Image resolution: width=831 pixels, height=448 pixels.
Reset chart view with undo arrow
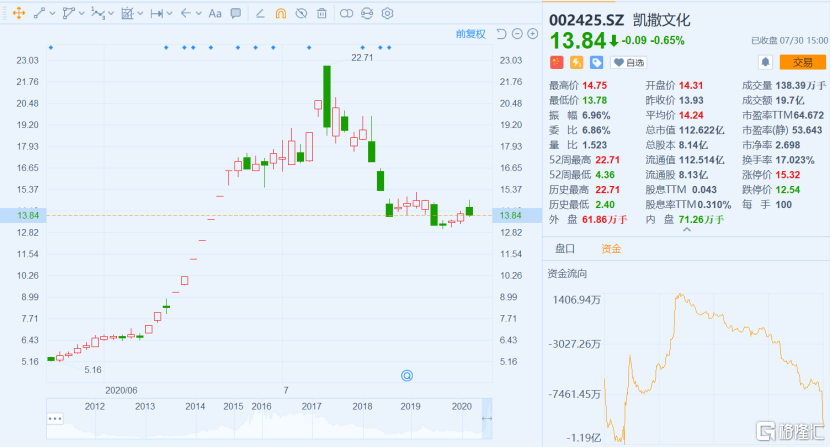(x=501, y=34)
